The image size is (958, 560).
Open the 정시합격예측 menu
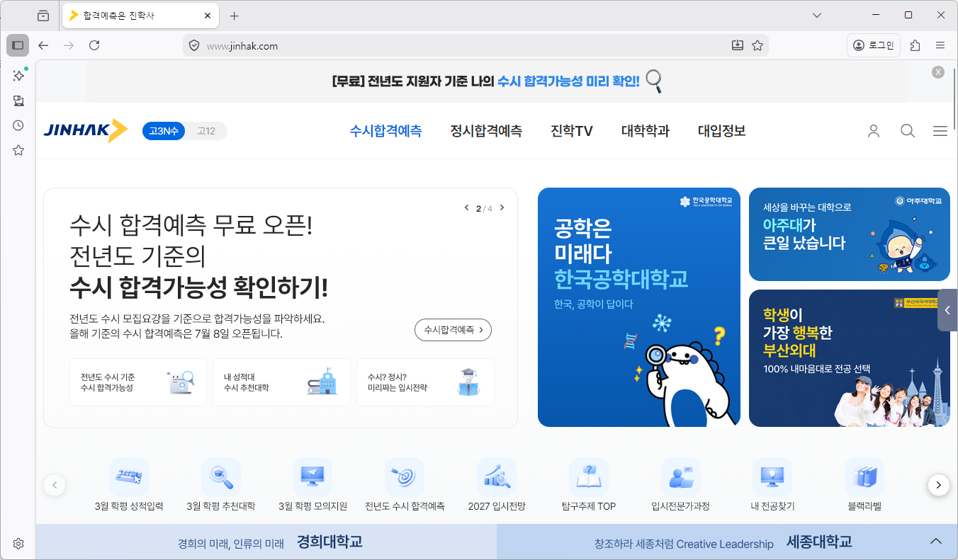pyautogui.click(x=486, y=131)
